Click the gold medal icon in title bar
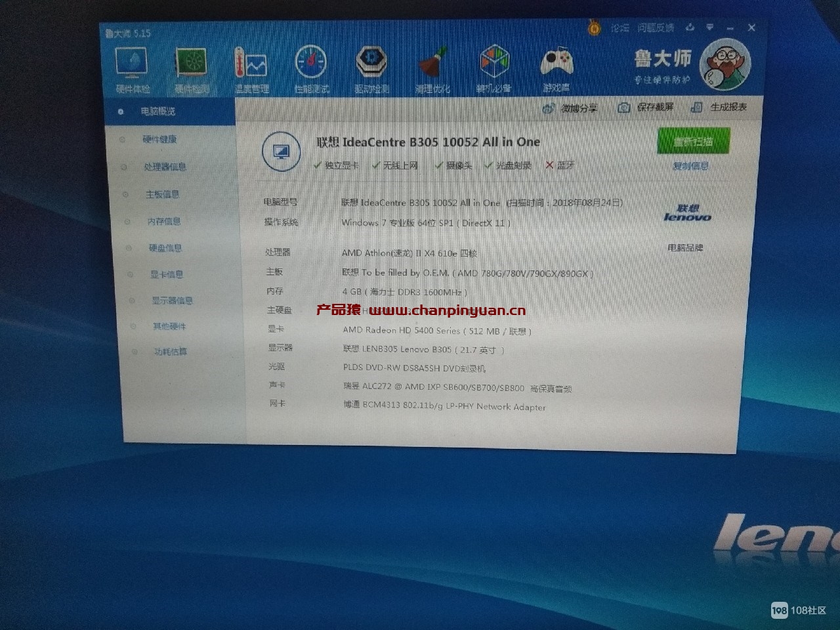 (x=594, y=28)
